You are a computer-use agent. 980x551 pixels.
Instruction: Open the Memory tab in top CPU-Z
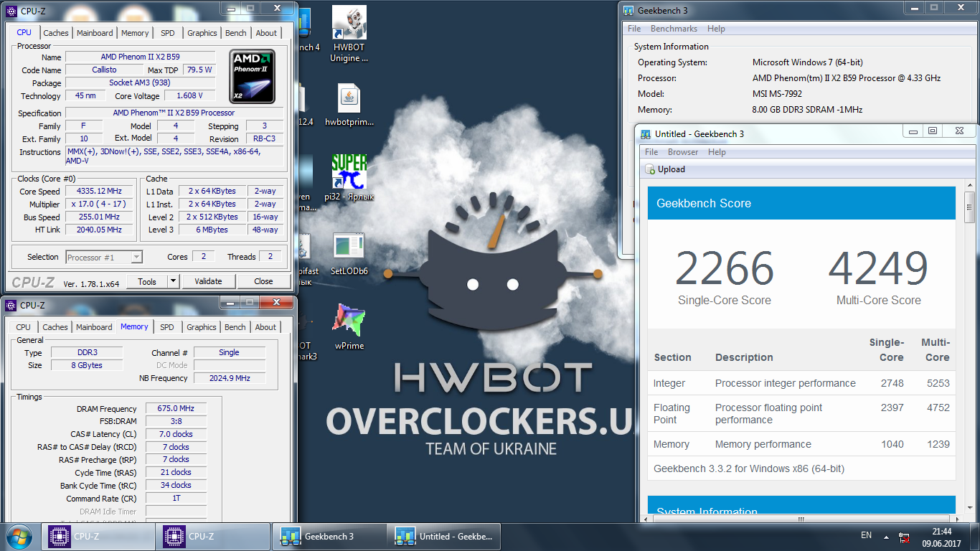point(135,33)
